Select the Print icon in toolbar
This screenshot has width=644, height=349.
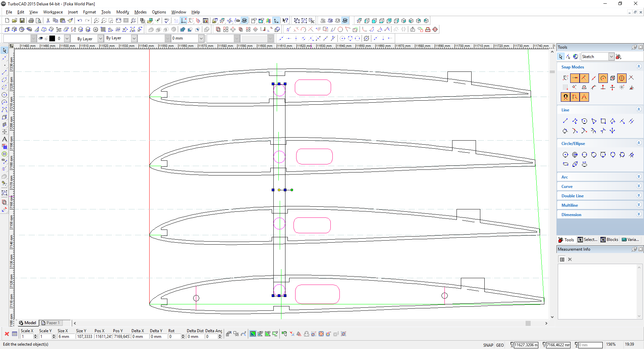click(x=31, y=20)
